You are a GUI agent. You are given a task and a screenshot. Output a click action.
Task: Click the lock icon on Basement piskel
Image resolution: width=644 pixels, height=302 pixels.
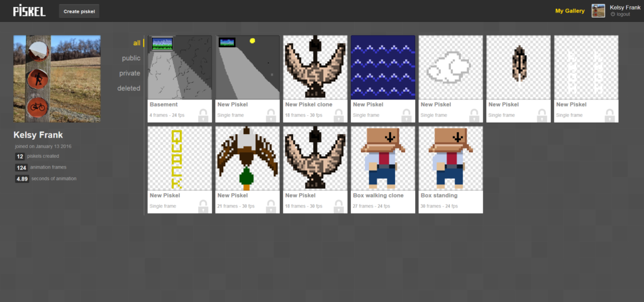(x=203, y=115)
